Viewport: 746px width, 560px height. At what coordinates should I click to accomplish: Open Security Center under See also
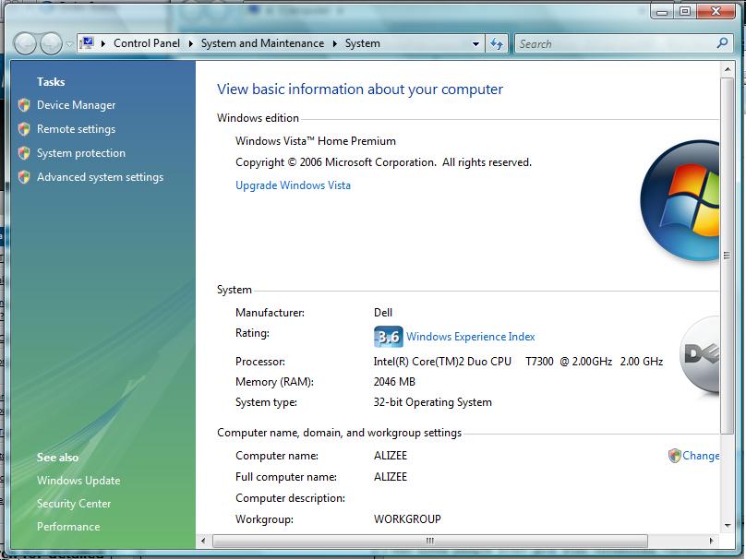point(74,504)
